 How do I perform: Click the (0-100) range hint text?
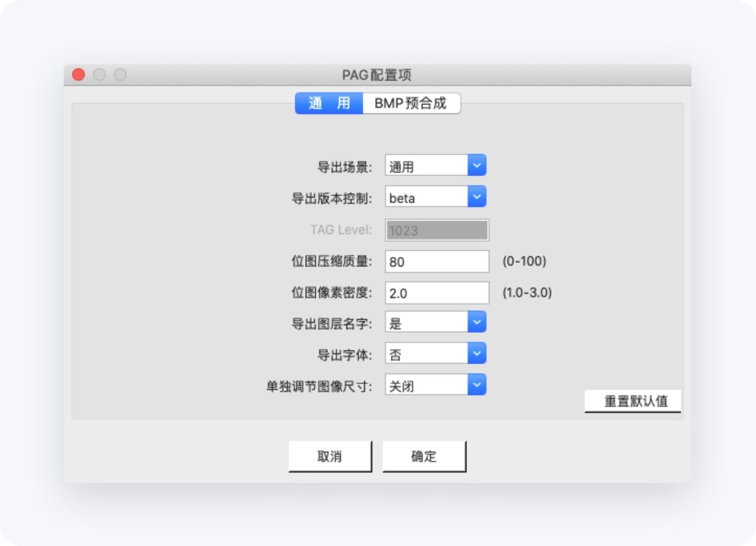[x=524, y=262]
